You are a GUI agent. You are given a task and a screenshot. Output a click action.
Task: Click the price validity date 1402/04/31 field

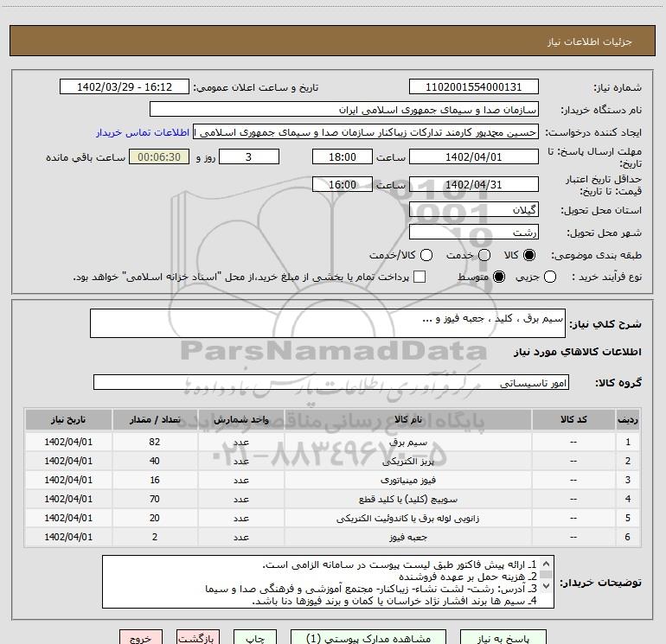tap(474, 185)
